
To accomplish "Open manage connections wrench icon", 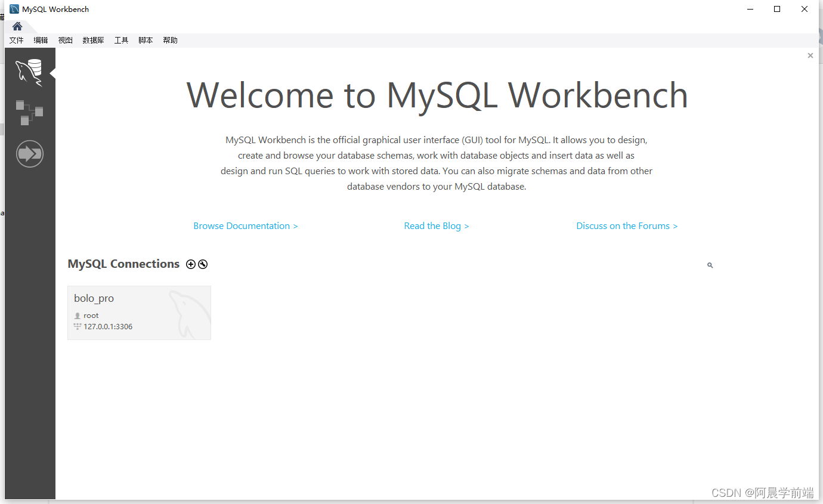I will click(x=203, y=264).
